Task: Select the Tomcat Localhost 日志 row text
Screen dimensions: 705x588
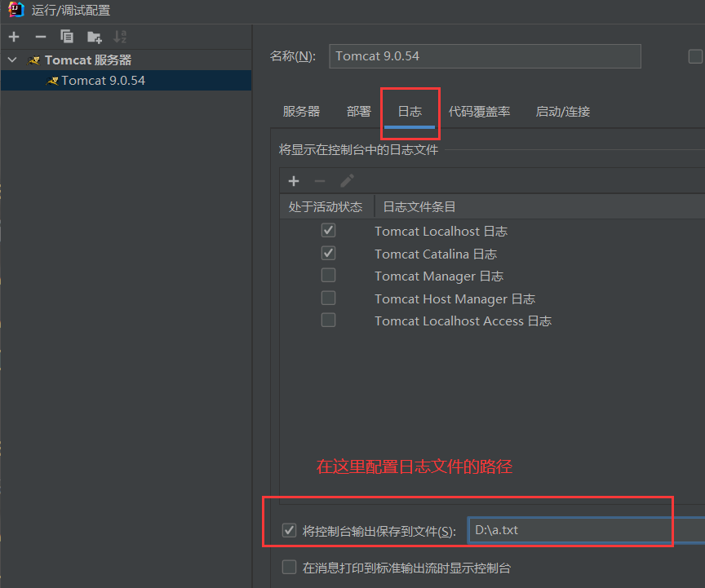Action: (441, 232)
